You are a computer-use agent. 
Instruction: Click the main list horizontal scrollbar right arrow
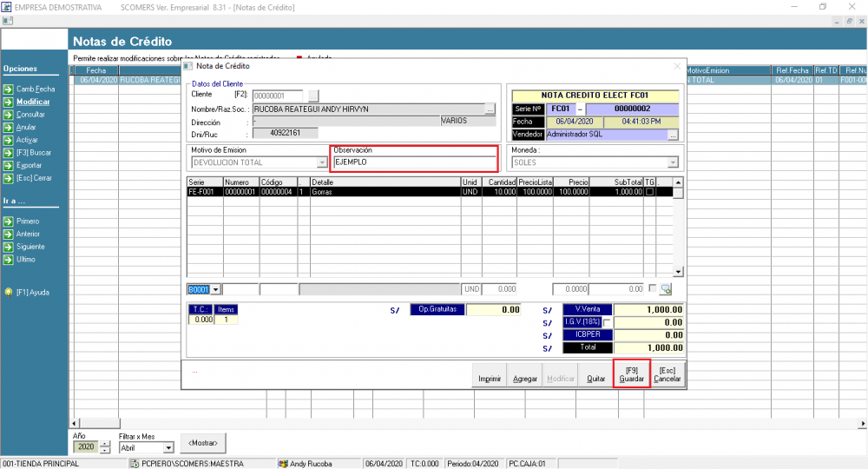point(863,424)
